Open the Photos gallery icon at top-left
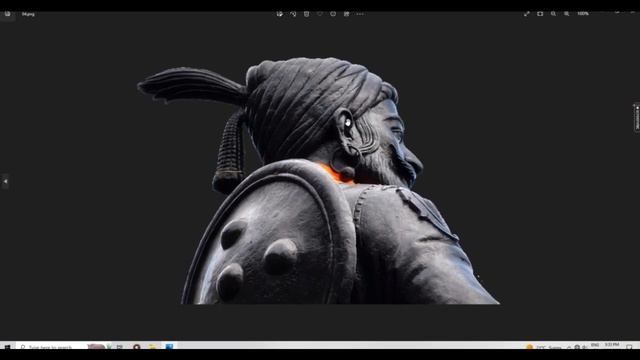 [x=7, y=14]
